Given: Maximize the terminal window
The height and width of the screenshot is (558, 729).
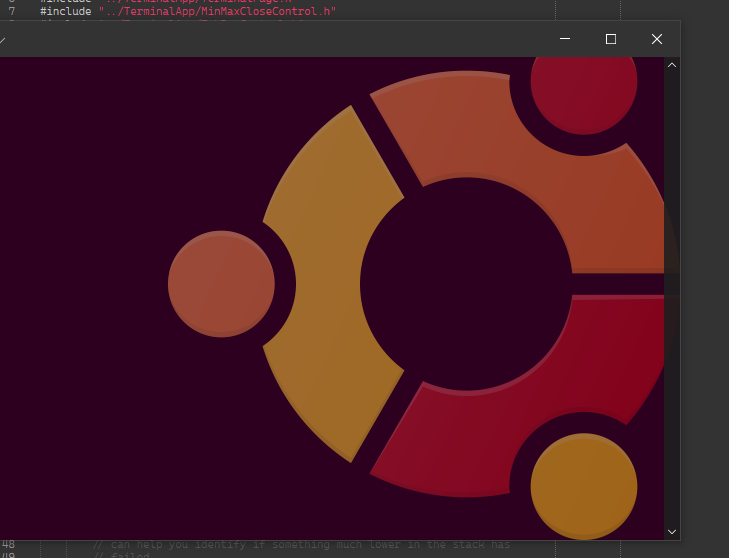Looking at the screenshot, I should (611, 39).
